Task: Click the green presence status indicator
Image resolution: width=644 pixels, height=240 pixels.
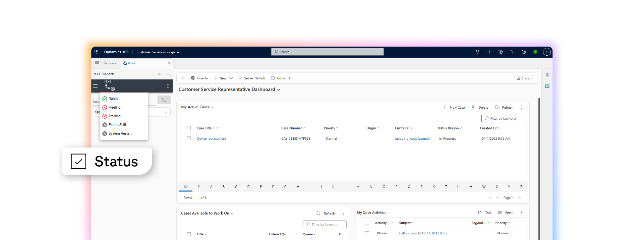Action: point(535,52)
